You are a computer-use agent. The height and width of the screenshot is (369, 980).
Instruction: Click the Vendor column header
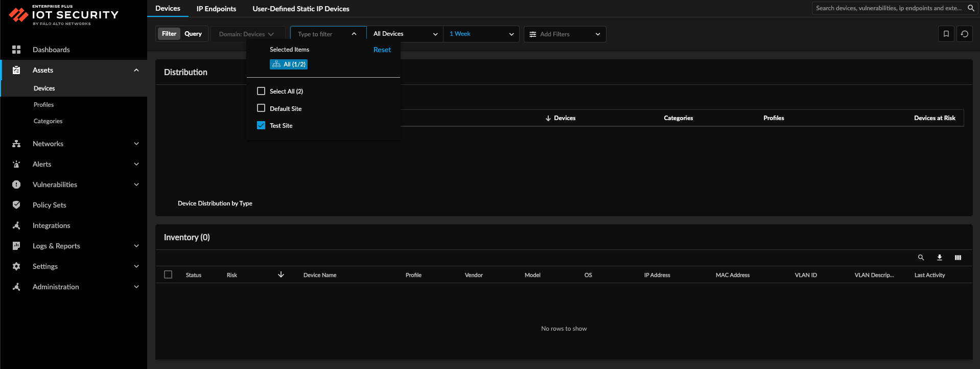(x=474, y=275)
